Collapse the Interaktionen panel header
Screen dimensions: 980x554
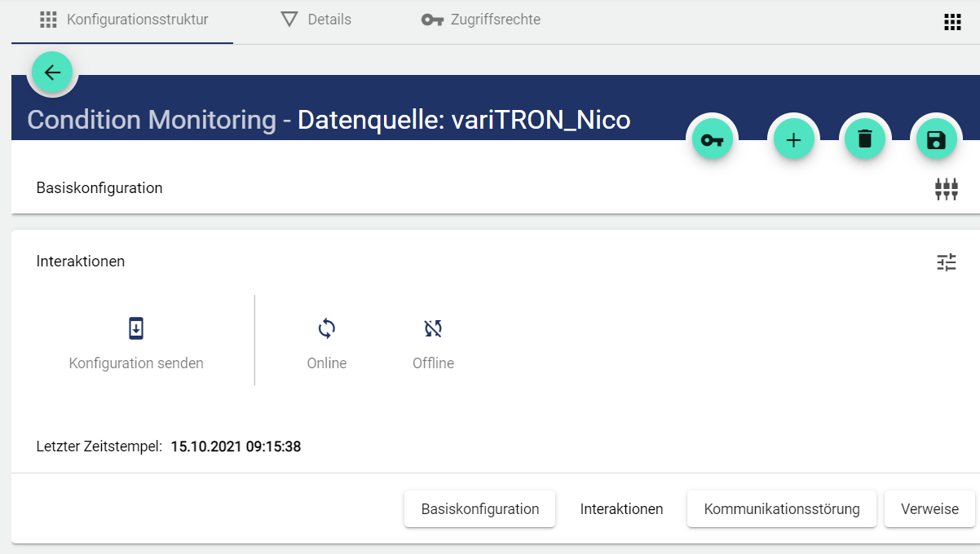pyautogui.click(x=81, y=262)
